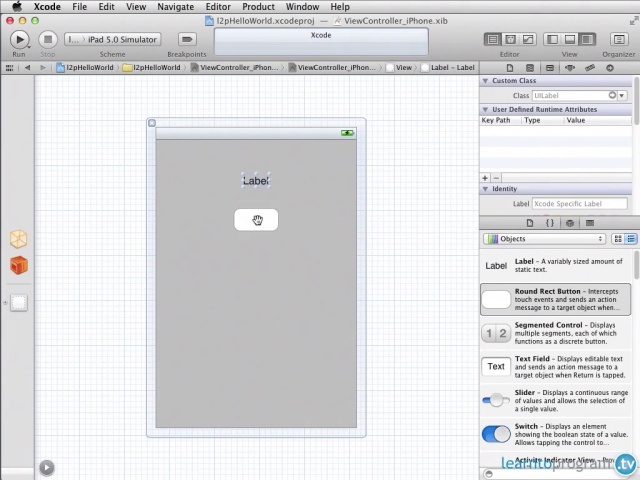
Task: Open the File Template library tab
Action: coord(530,223)
